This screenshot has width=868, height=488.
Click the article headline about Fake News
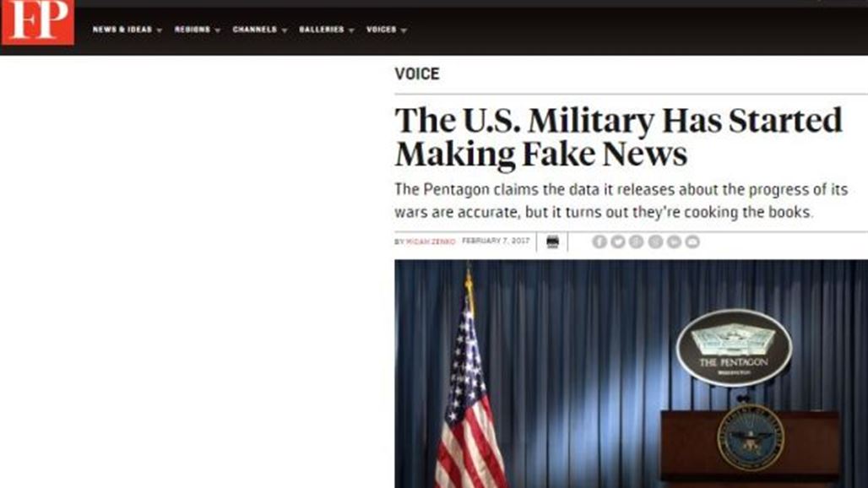pyautogui.click(x=618, y=137)
